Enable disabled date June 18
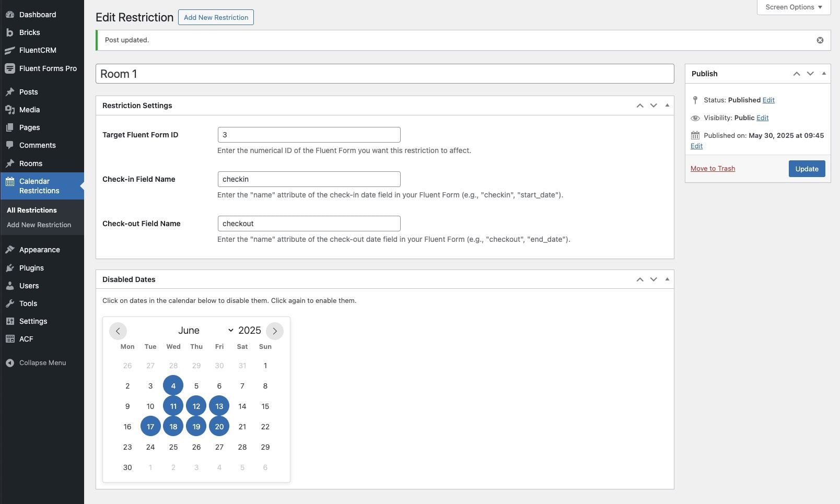The width and height of the screenshot is (840, 504). coord(173,427)
